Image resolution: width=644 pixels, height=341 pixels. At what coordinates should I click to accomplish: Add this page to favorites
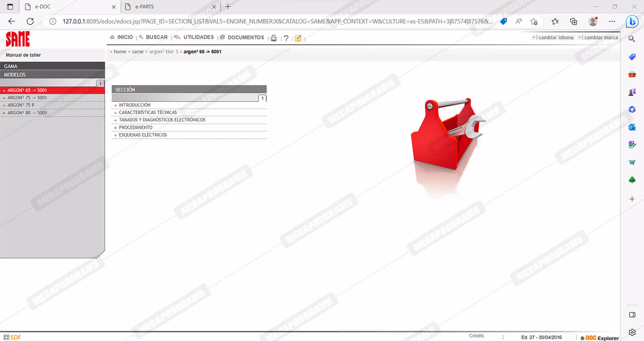tap(534, 21)
